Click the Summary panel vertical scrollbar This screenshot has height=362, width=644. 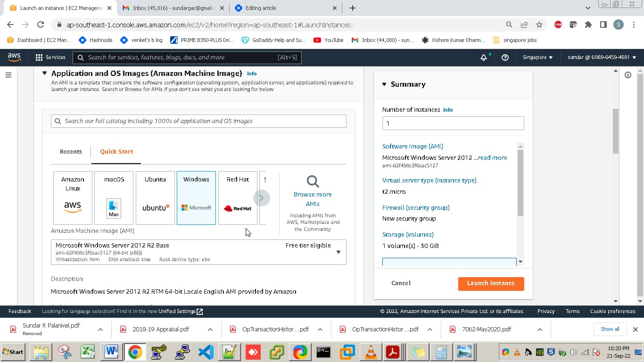520,184
